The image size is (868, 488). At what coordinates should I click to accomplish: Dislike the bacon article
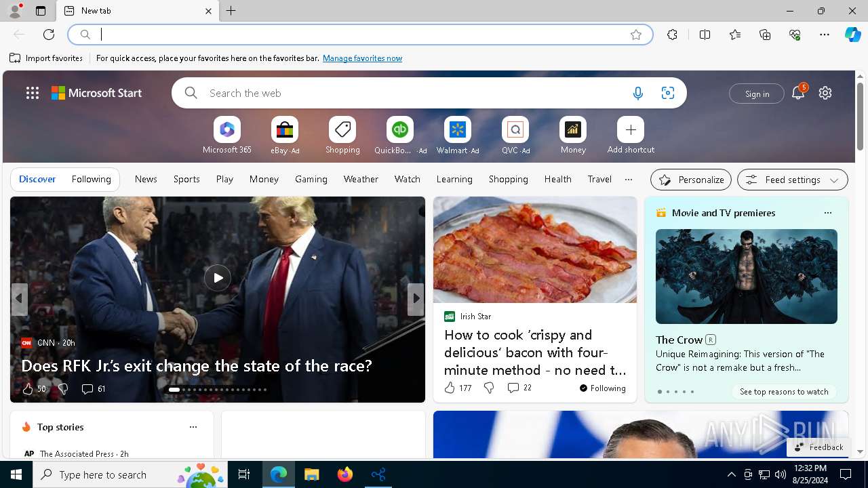pos(489,388)
